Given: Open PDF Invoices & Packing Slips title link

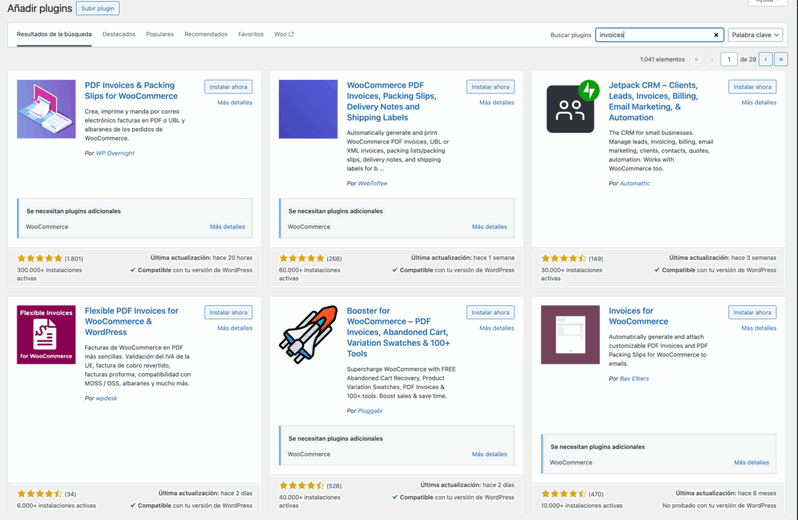Looking at the screenshot, I should pyautogui.click(x=131, y=91).
